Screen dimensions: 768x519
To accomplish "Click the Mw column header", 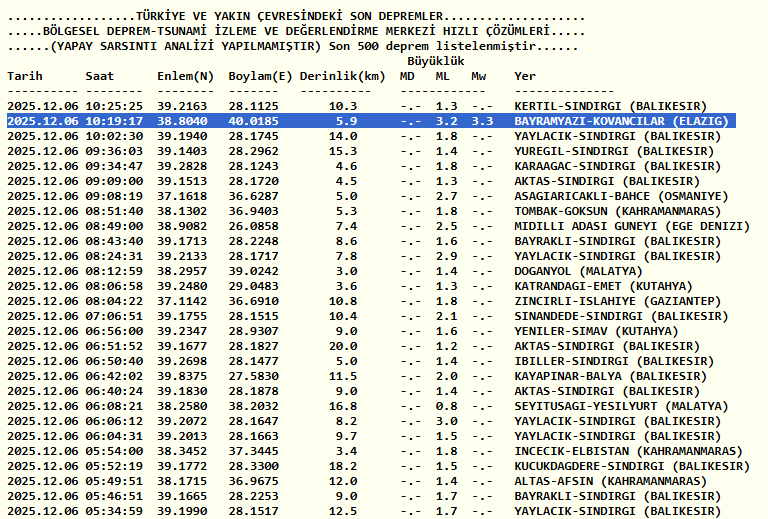I will coord(479,76).
